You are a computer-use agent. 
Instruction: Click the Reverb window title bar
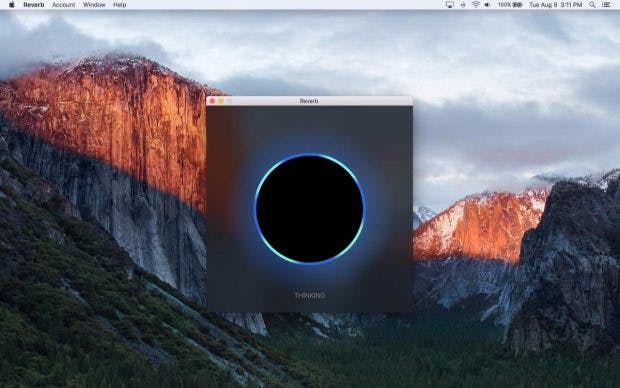coord(309,101)
